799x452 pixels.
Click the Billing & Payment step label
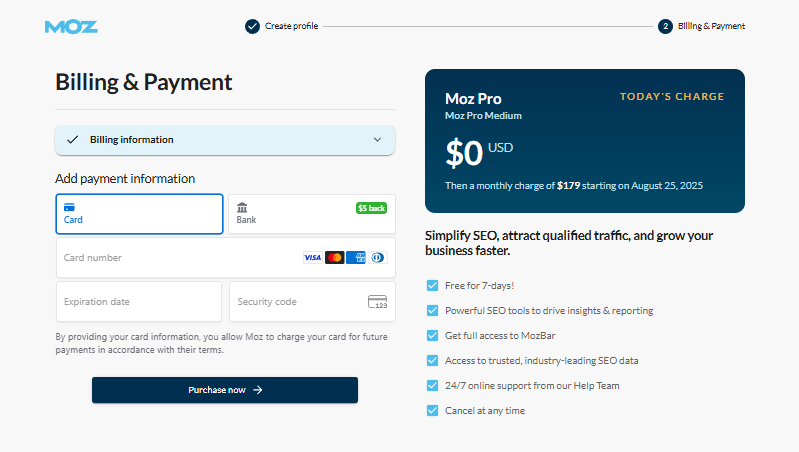pyautogui.click(x=711, y=26)
